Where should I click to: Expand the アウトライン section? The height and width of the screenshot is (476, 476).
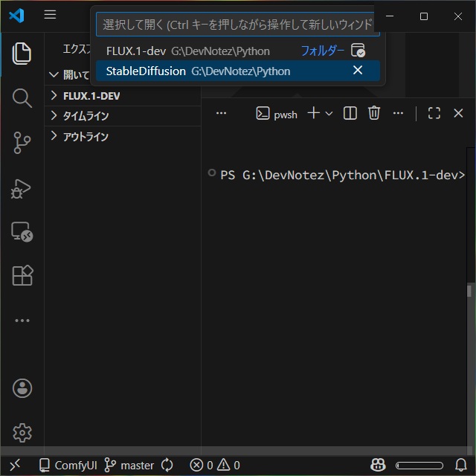pyautogui.click(x=86, y=137)
